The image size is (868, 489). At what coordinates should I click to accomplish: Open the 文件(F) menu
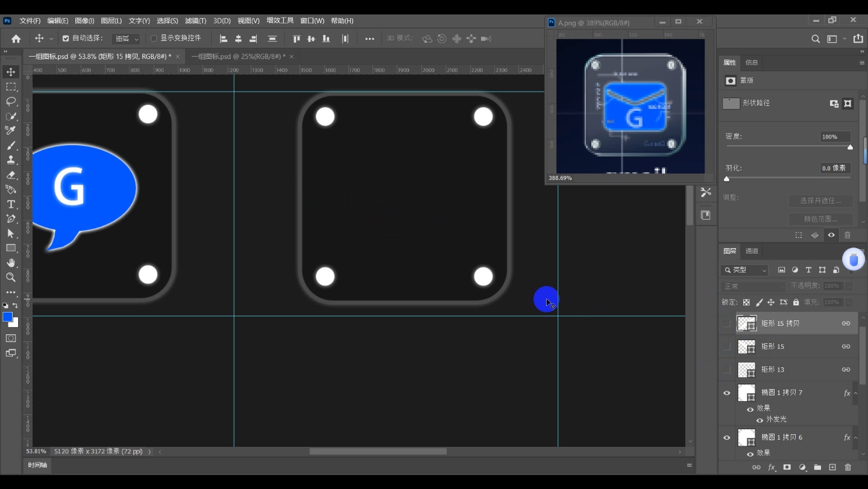[x=30, y=21]
